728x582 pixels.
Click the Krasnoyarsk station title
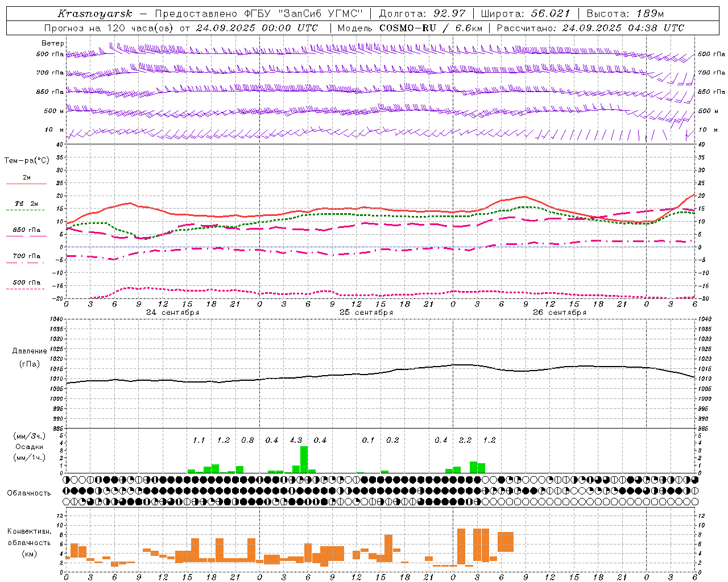pyautogui.click(x=95, y=14)
